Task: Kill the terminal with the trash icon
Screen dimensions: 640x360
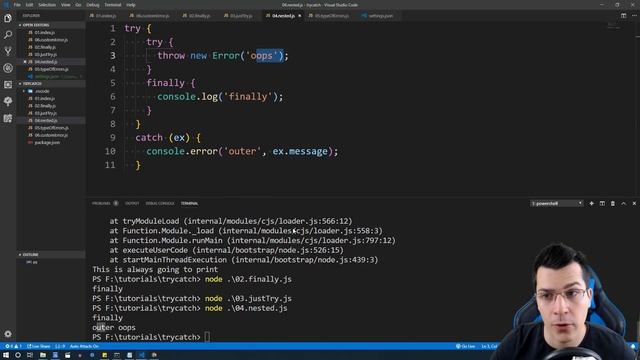Action: tap(613, 203)
